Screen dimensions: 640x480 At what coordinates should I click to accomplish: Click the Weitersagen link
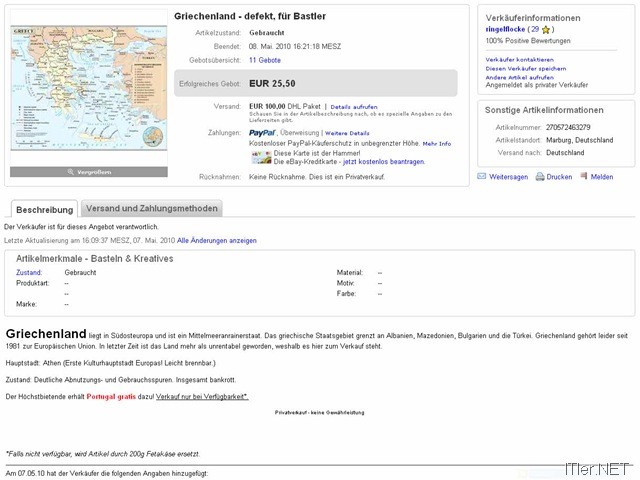point(509,177)
